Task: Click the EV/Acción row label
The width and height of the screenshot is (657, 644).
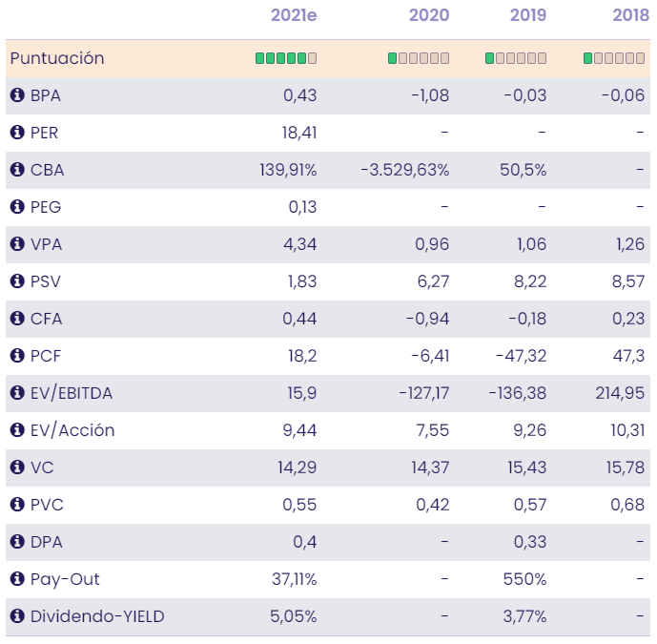Action: [72, 430]
